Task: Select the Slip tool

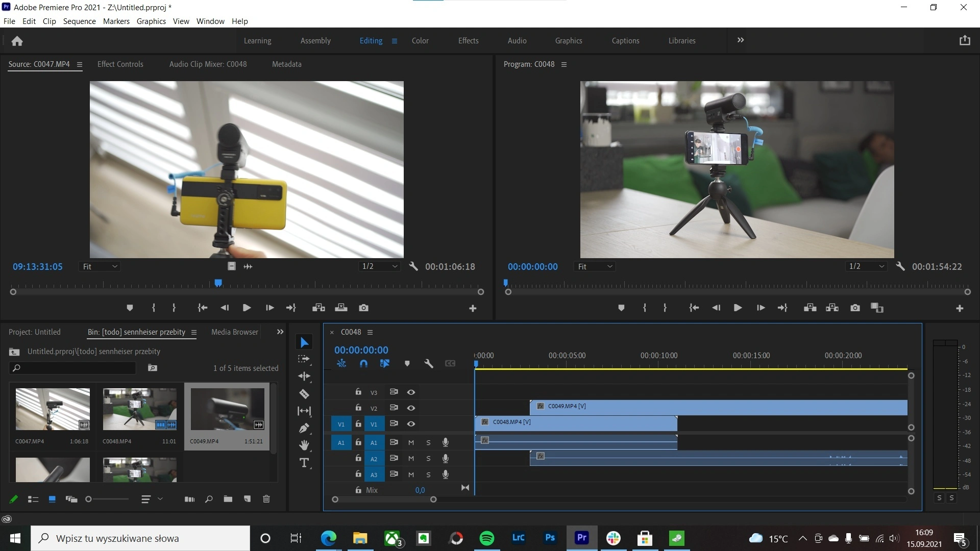Action: tap(304, 411)
